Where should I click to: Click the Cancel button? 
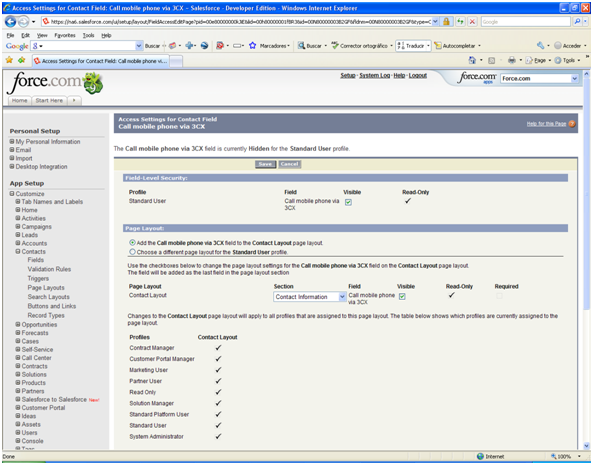[x=290, y=164]
